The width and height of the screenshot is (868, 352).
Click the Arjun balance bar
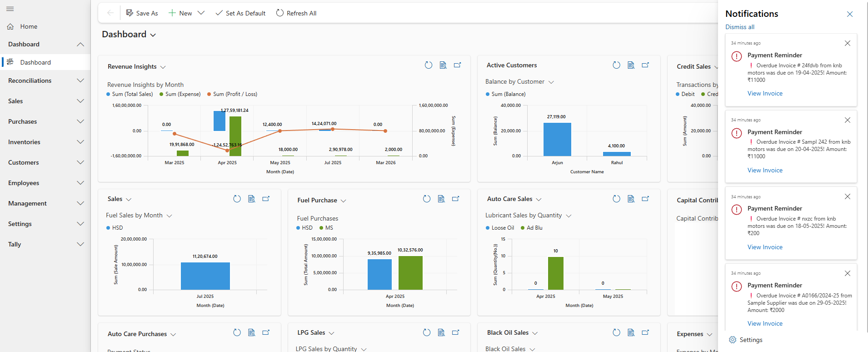(x=557, y=139)
